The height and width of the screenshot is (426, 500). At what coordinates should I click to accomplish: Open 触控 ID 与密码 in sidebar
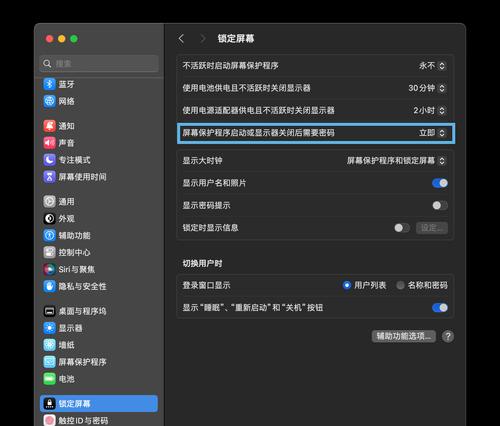point(99,420)
